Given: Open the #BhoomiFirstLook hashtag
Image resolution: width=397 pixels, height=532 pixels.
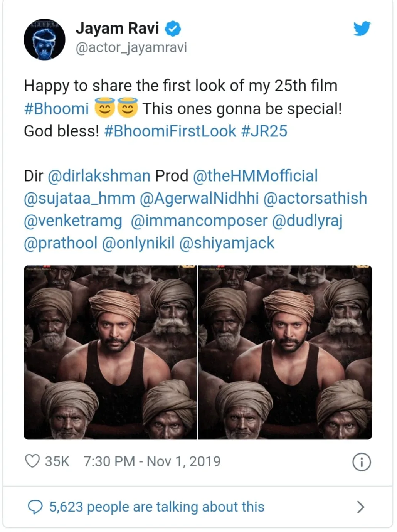Looking at the screenshot, I should point(170,131).
